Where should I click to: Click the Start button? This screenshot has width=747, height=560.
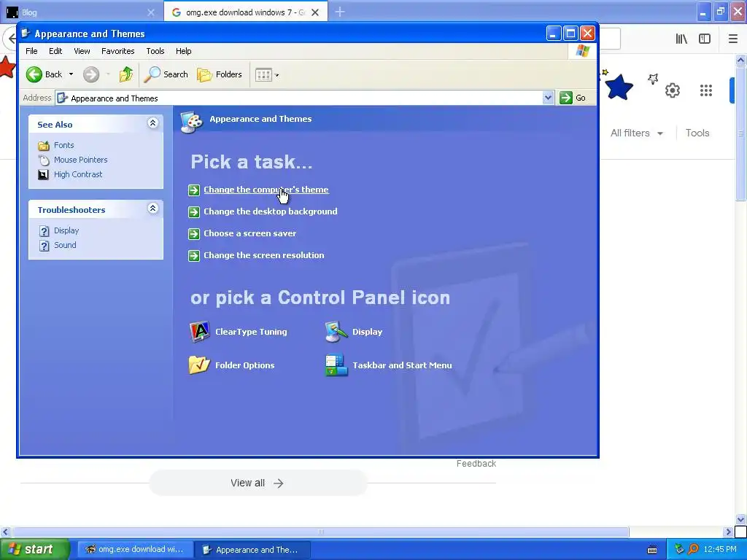tap(34, 550)
